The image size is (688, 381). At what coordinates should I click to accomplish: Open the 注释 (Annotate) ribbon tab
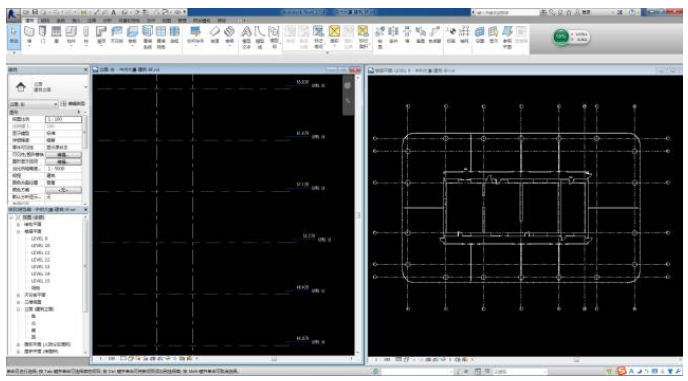[92, 20]
